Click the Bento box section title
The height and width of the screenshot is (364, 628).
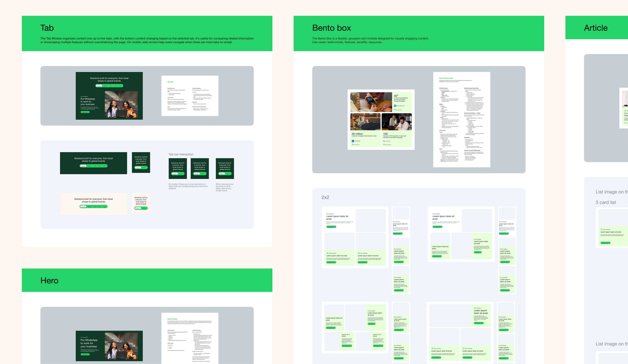click(x=331, y=28)
